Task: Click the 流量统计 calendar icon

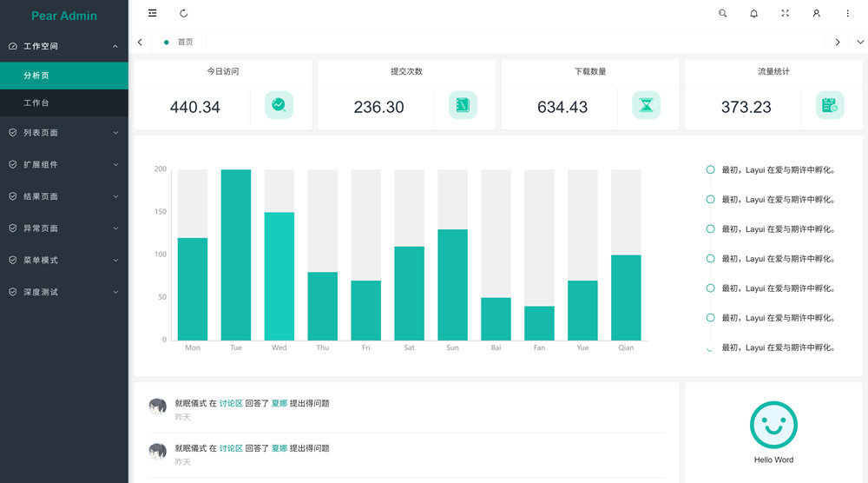Action: [x=830, y=105]
